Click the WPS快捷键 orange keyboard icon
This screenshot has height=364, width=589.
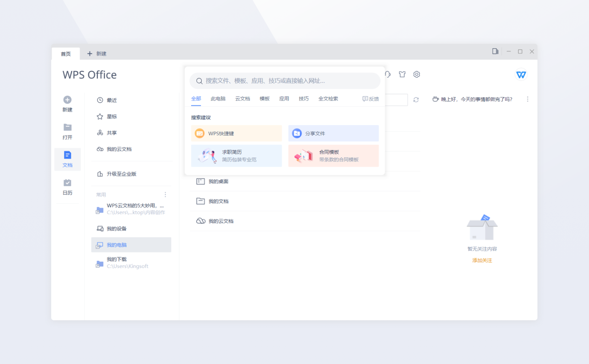pos(200,133)
